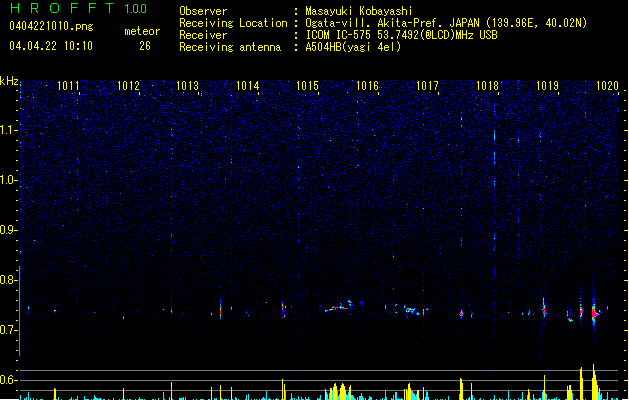
Task: Click the long meteor echo trail between 1015 and 1016
Action: point(338,307)
